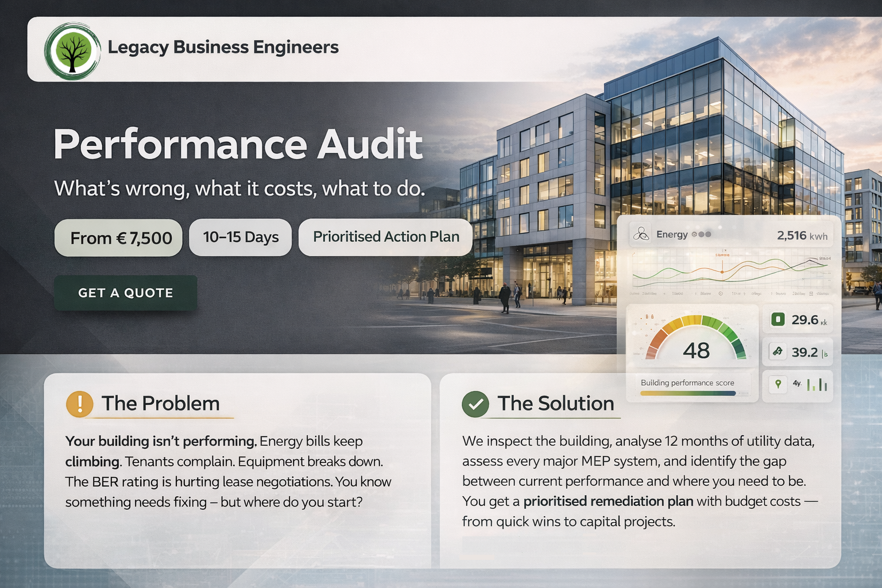Click the Legacy Business Engineers company name
The height and width of the screenshot is (588, 882).
click(223, 47)
